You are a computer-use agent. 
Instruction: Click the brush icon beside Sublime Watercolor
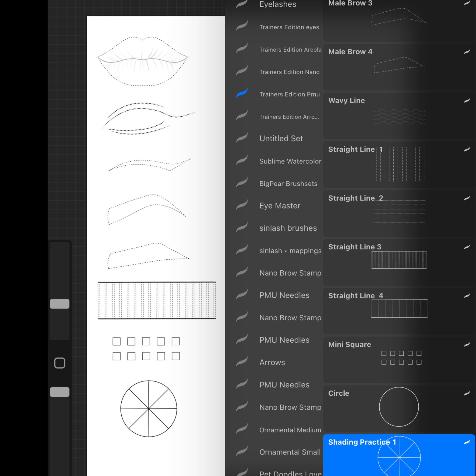point(242,160)
